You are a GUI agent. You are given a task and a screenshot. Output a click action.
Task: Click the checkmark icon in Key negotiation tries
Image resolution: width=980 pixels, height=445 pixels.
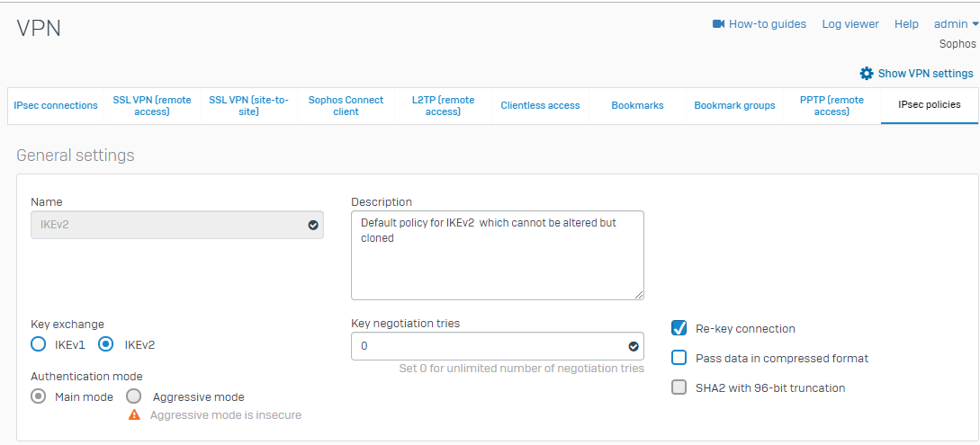pyautogui.click(x=634, y=346)
